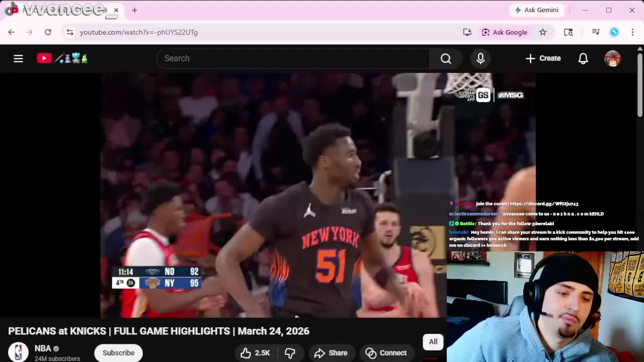The width and height of the screenshot is (644, 362).
Task: Open the media controls music icon
Action: [596, 32]
